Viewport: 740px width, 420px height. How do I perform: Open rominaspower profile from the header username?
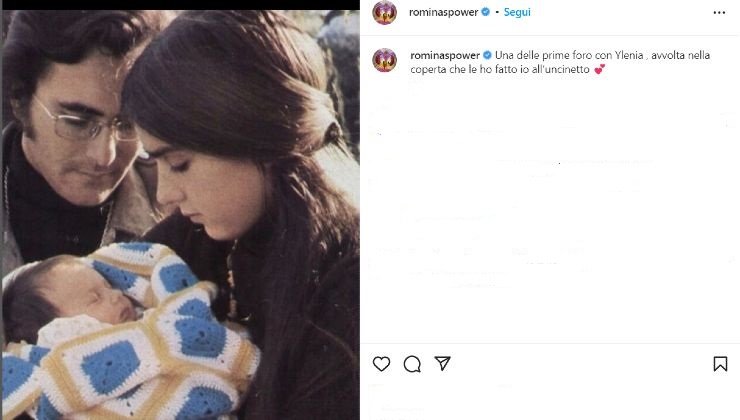(x=444, y=13)
